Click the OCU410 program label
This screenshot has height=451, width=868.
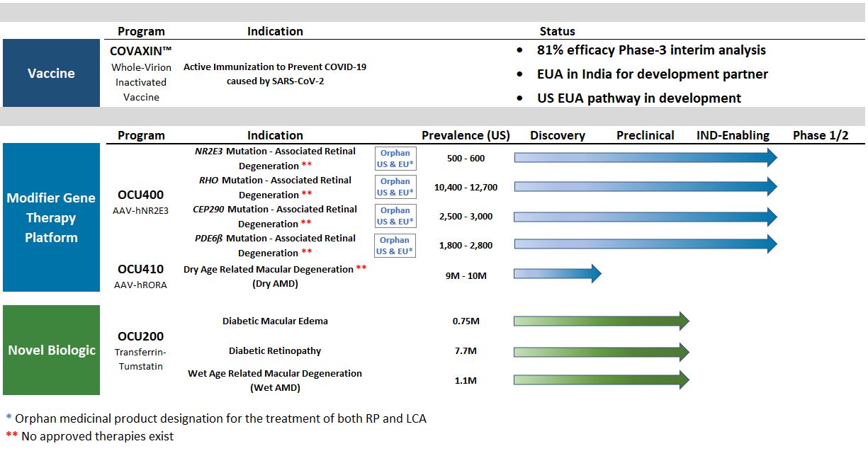coord(141,269)
